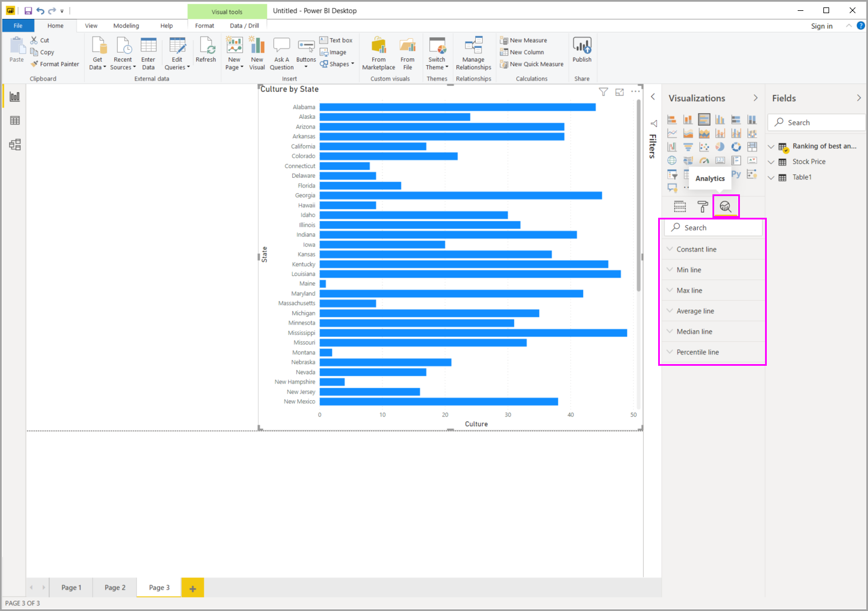
Task: Select the Card (123) visualization
Action: pyautogui.click(x=720, y=161)
